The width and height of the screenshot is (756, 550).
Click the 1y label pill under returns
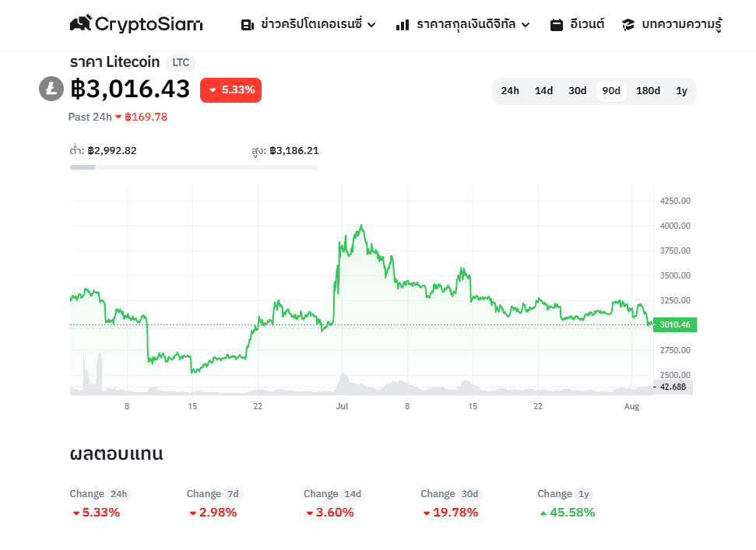584,494
